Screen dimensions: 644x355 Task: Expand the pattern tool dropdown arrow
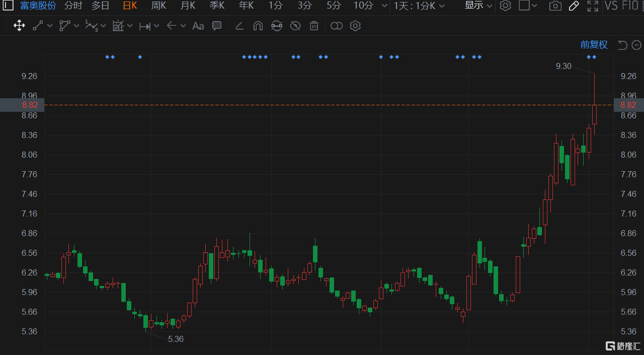tap(130, 26)
